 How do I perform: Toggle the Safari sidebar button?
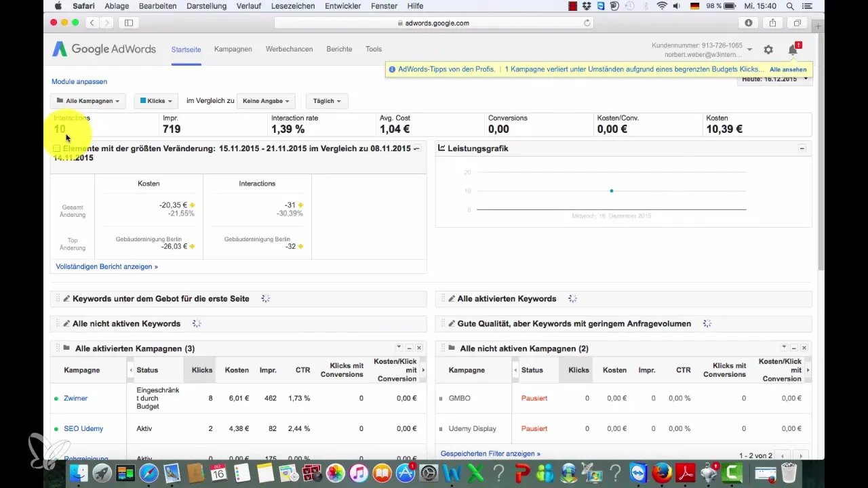[x=128, y=22]
